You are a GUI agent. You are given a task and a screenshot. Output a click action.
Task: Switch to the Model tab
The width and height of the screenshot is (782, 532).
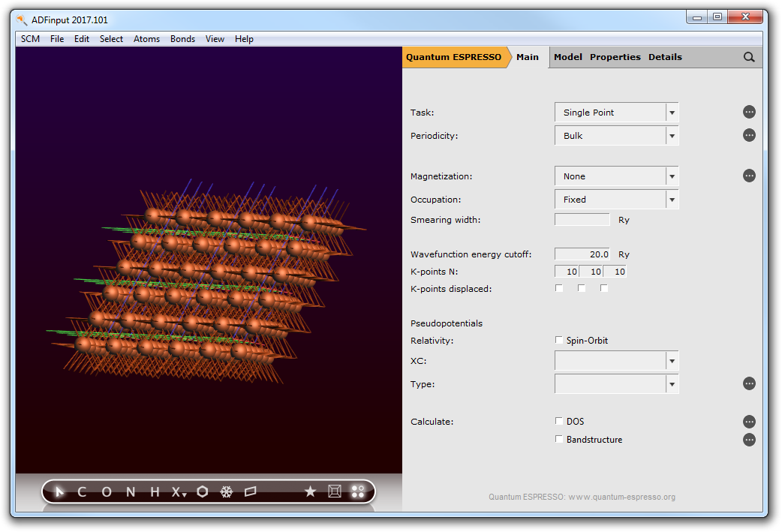coord(568,57)
